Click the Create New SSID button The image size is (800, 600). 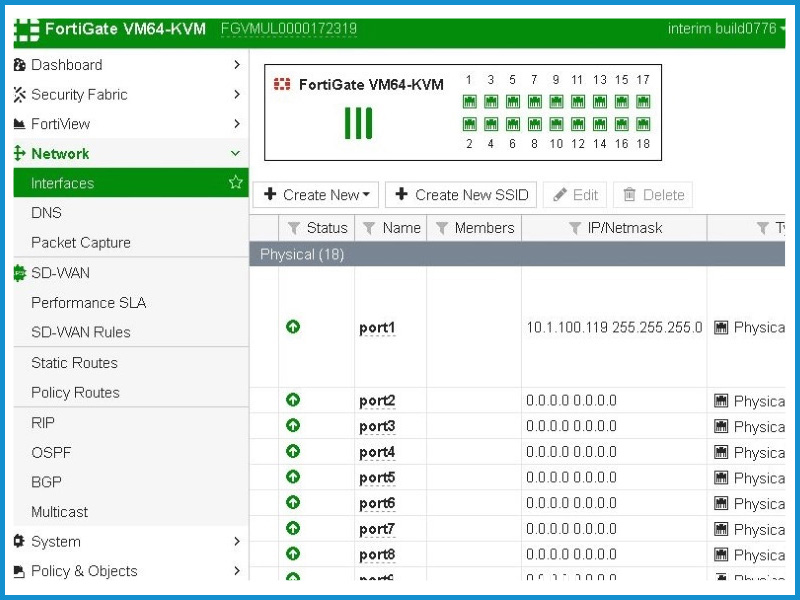point(461,195)
